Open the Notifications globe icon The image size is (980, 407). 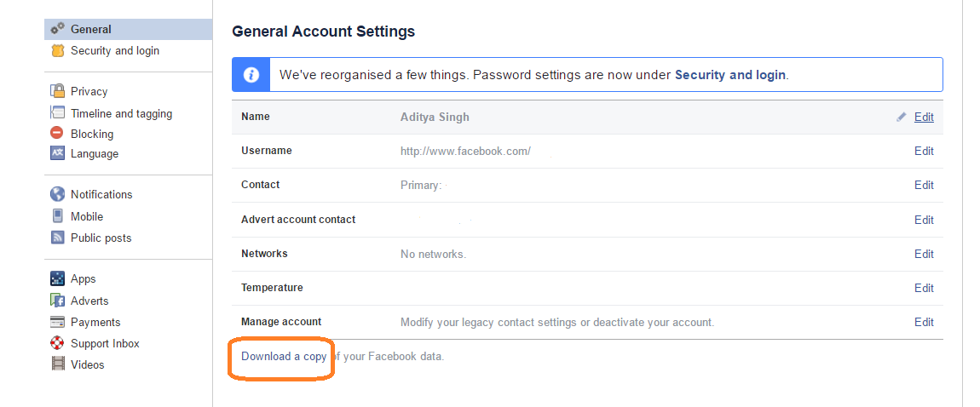pyautogui.click(x=57, y=194)
